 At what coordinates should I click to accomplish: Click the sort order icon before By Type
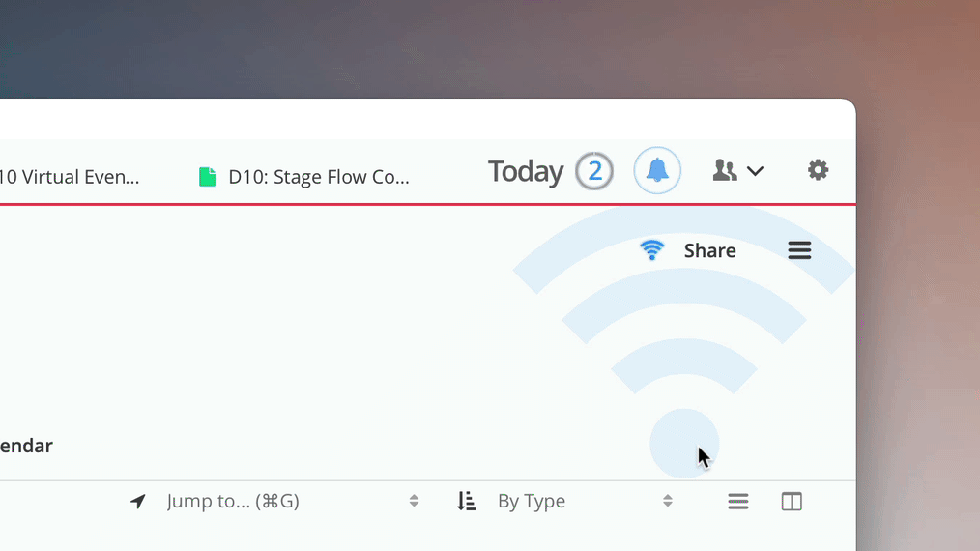tap(467, 501)
